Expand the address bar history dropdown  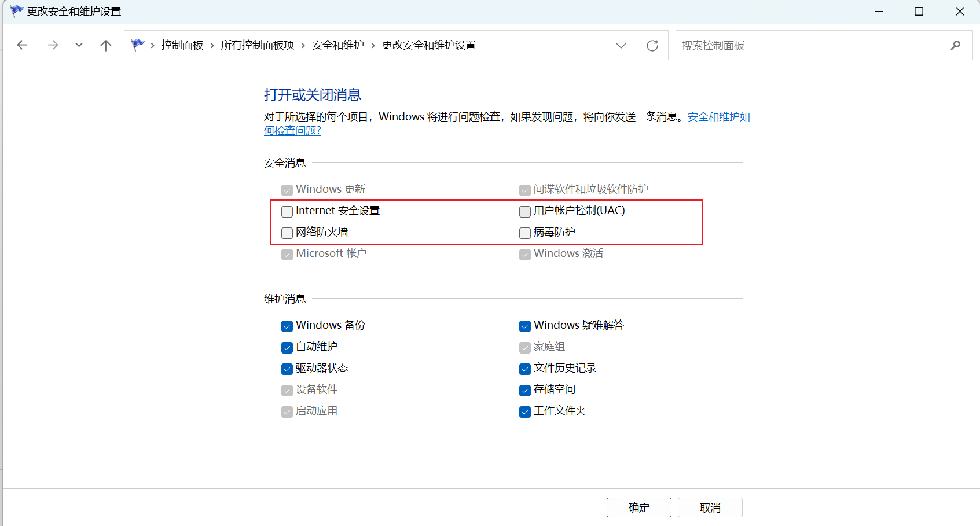(621, 46)
